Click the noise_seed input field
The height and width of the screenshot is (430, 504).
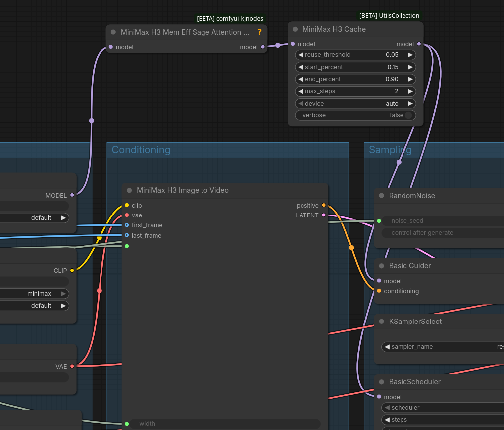point(443,221)
